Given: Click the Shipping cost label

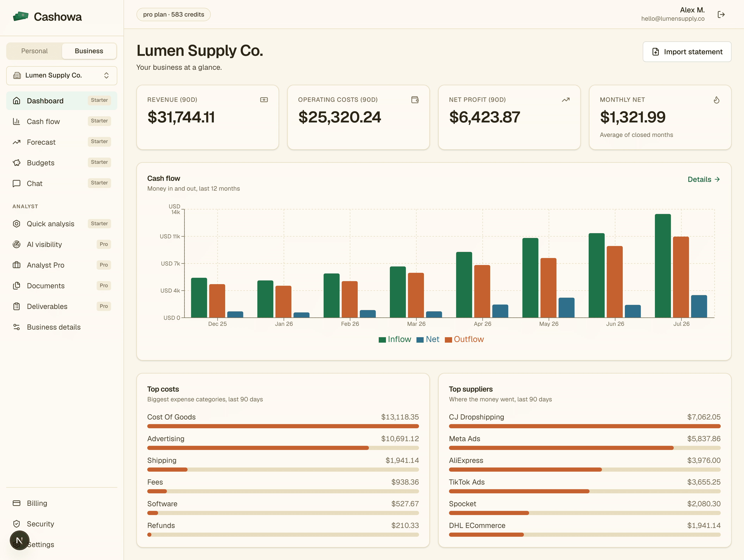Looking at the screenshot, I should tap(162, 460).
